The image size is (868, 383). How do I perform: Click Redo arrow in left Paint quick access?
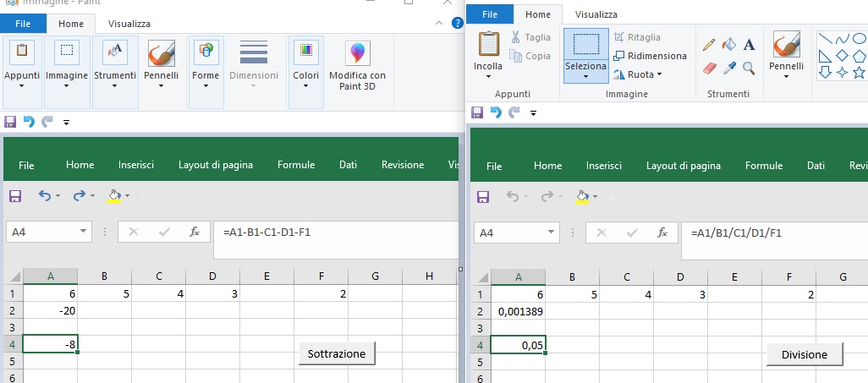[47, 121]
